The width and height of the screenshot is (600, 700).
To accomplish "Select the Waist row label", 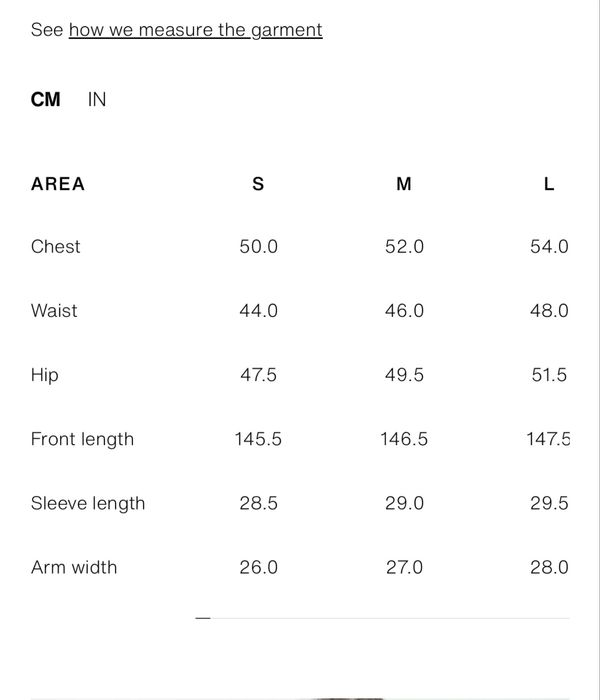I will (54, 310).
